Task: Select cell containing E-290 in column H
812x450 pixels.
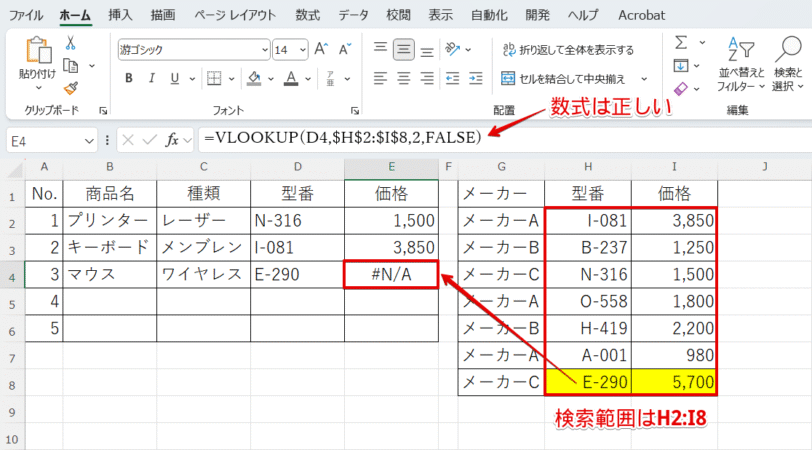Action: tap(588, 382)
